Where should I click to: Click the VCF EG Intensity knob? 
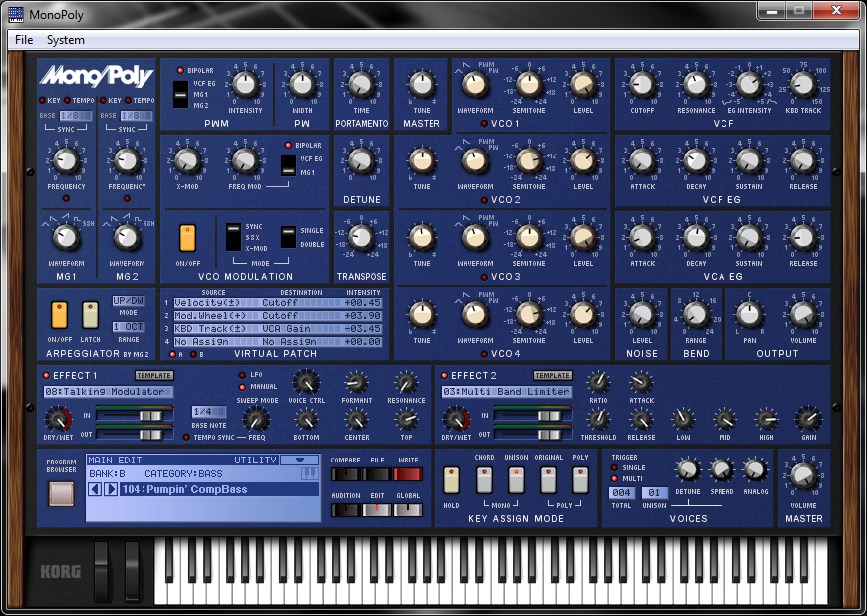coord(749,85)
